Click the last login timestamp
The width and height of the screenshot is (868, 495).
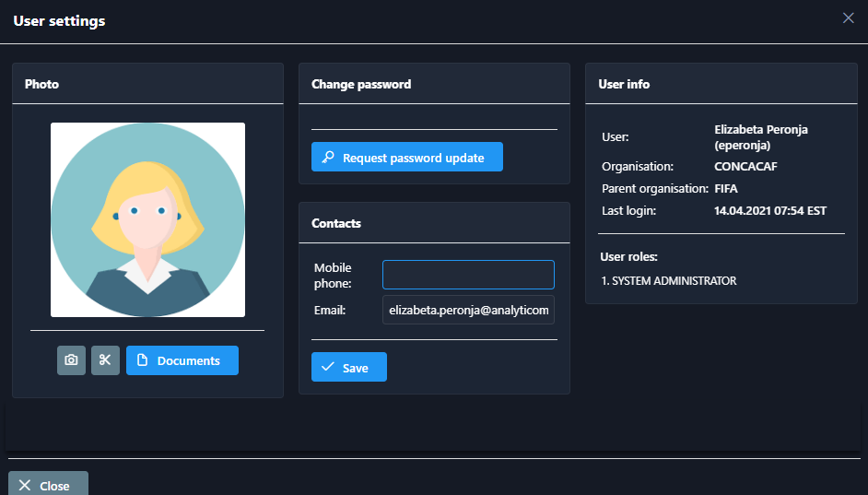click(x=770, y=211)
